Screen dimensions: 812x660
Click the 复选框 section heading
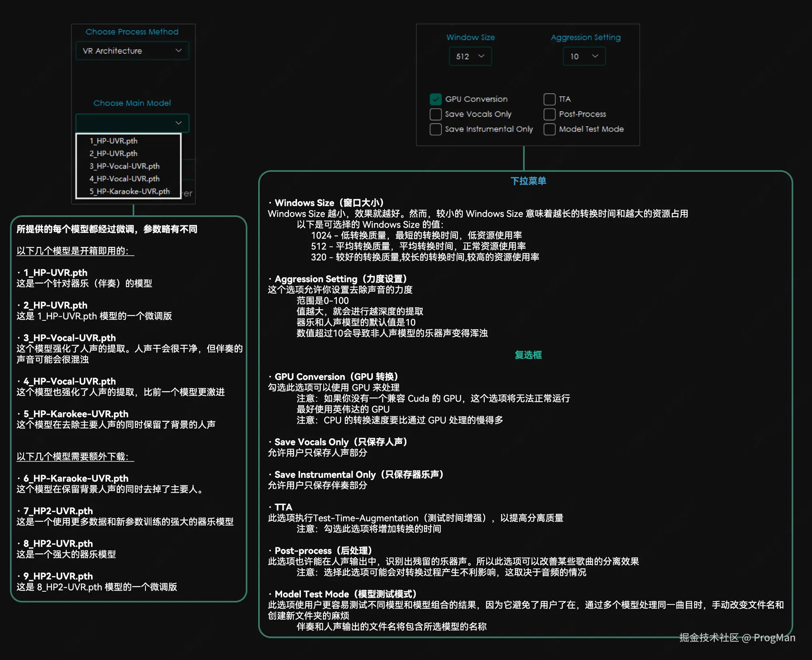(528, 355)
